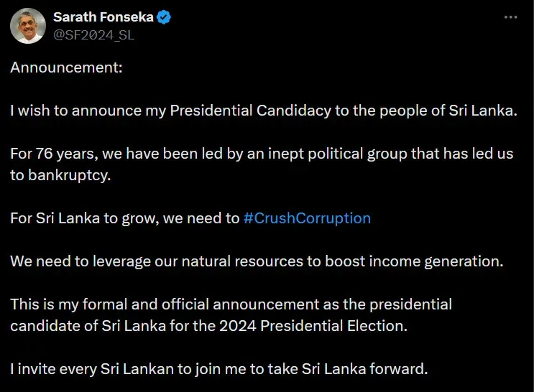Click the blue verified badge checkmark
Image resolution: width=534 pixels, height=392 pixels.
click(x=164, y=17)
